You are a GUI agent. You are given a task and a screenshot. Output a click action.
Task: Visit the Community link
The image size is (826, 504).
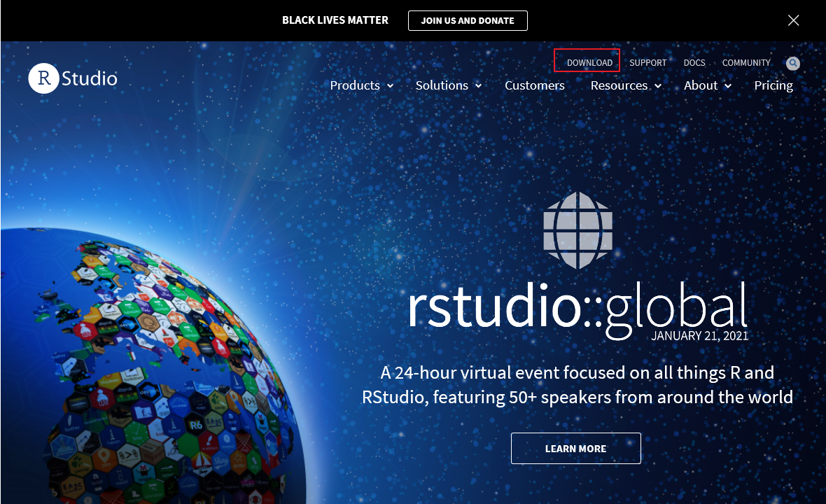click(x=746, y=63)
